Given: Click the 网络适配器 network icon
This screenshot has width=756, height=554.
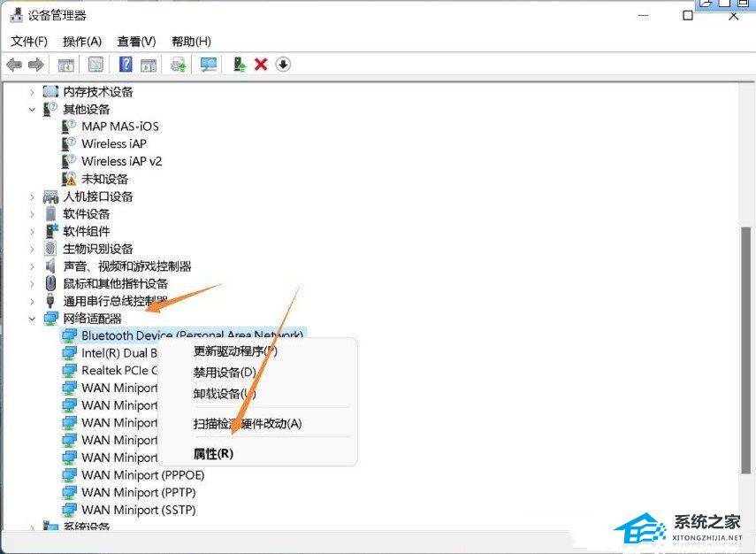Looking at the screenshot, I should 50,319.
